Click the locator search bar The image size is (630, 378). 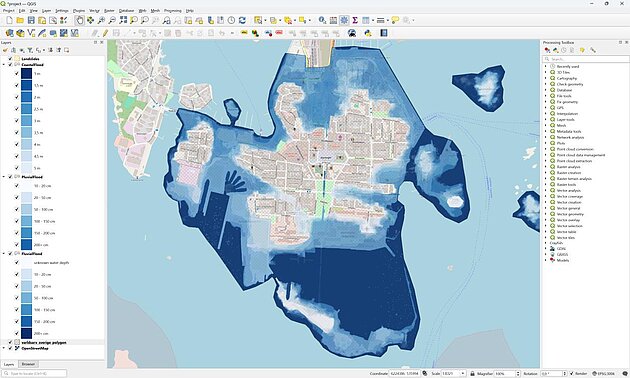34,374
